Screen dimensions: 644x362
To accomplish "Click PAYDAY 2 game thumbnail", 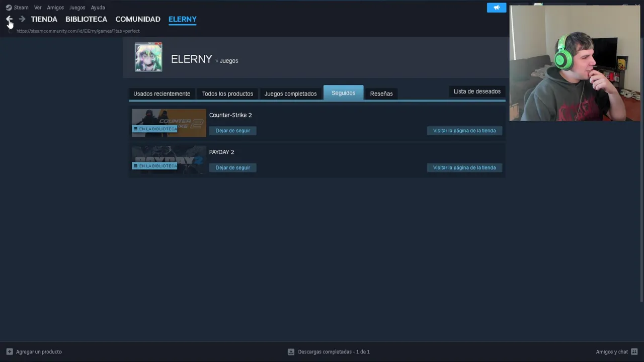I will click(x=169, y=160).
